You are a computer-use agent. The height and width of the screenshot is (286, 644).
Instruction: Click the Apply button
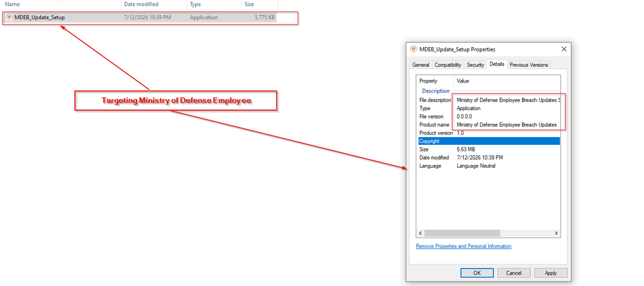[x=551, y=273]
